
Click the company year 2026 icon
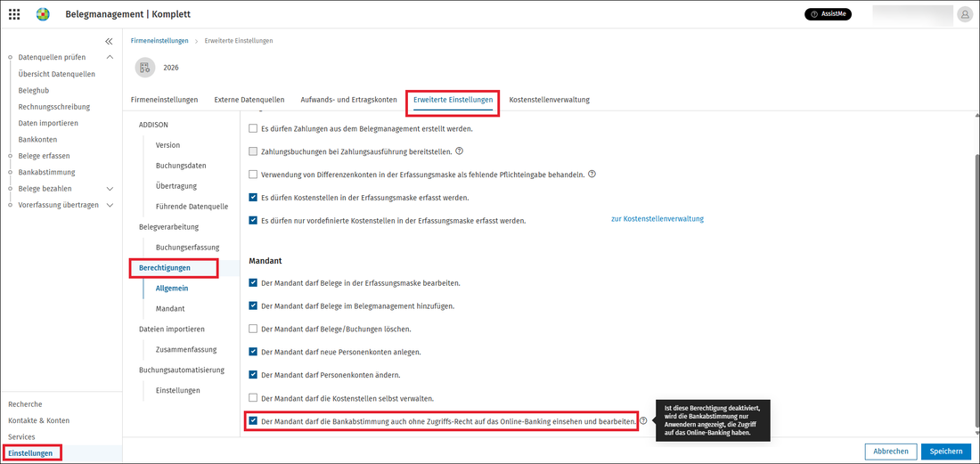click(145, 68)
